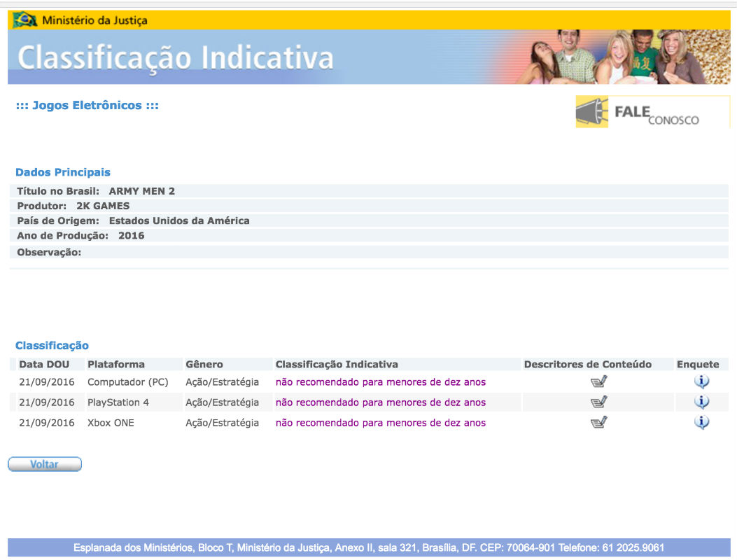Click 'Estados Unidos da América' origin value

click(x=179, y=220)
